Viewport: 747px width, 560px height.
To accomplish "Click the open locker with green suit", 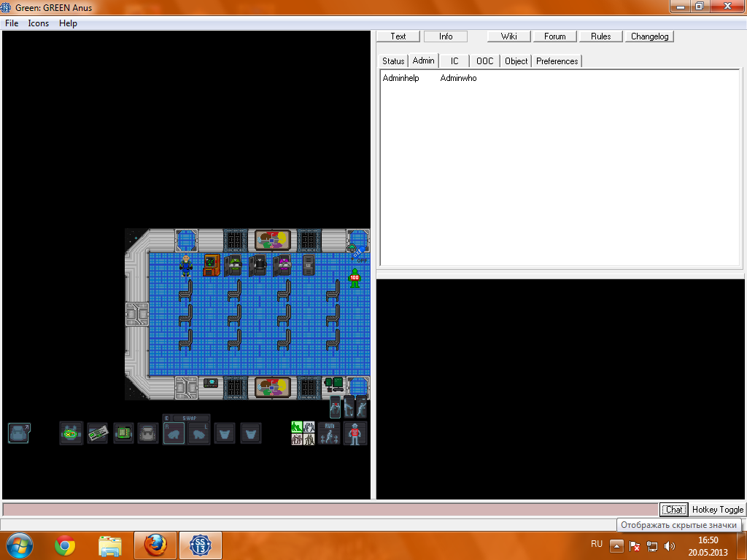I will pyautogui.click(x=233, y=265).
